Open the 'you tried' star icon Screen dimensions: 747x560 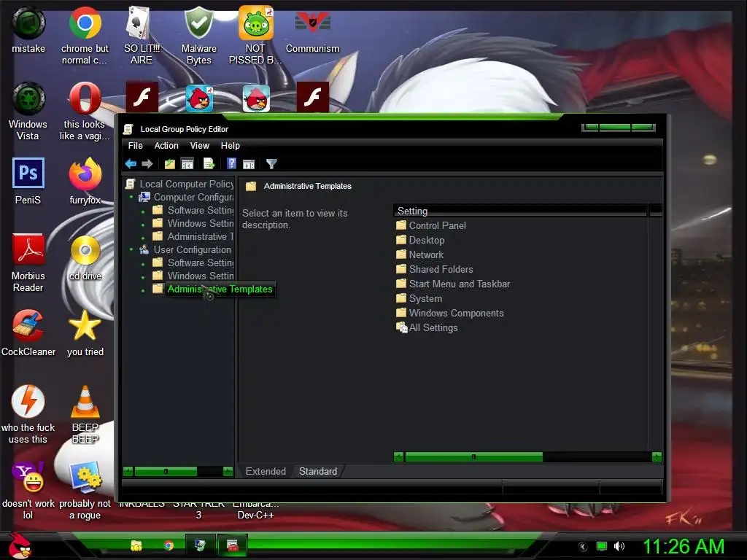tap(85, 332)
